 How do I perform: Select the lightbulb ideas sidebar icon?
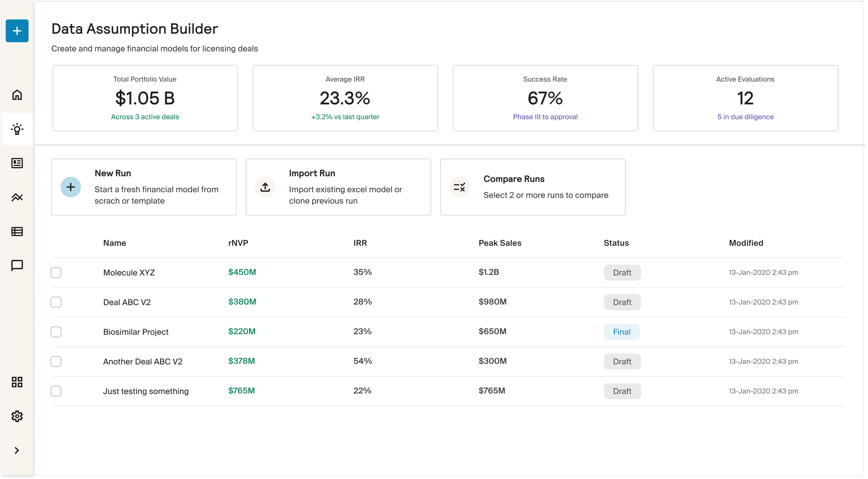pos(17,129)
